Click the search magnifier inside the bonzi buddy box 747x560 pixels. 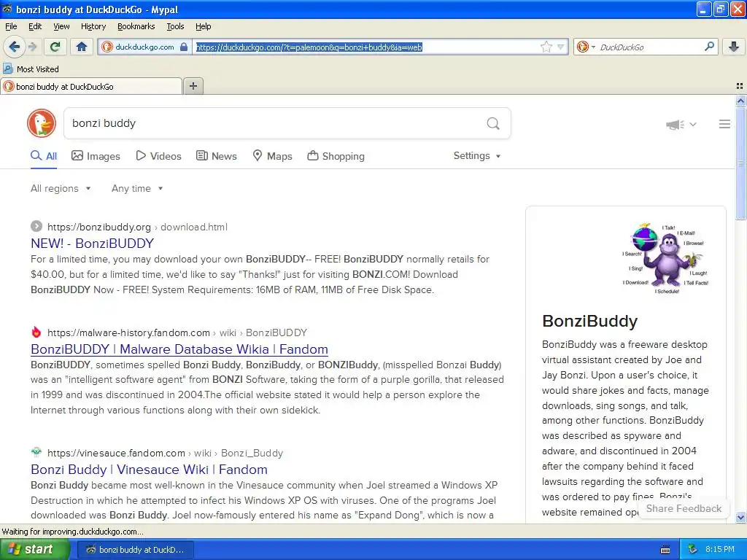click(x=493, y=124)
